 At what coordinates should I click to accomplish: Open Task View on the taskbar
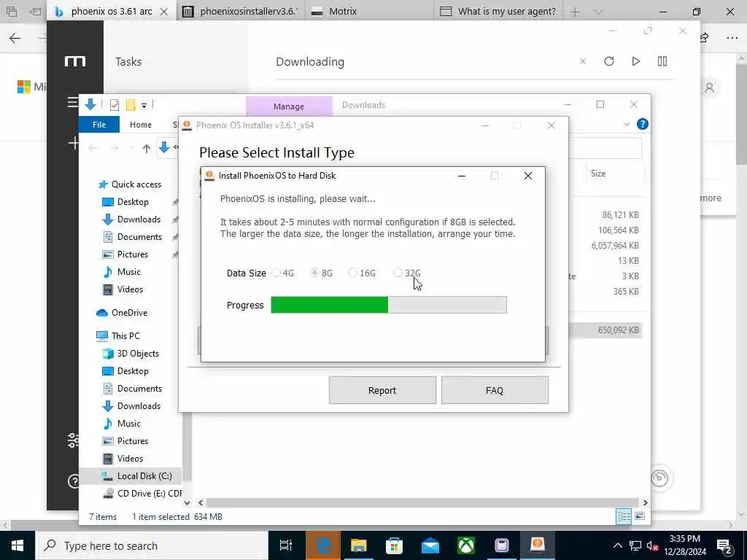[286, 545]
